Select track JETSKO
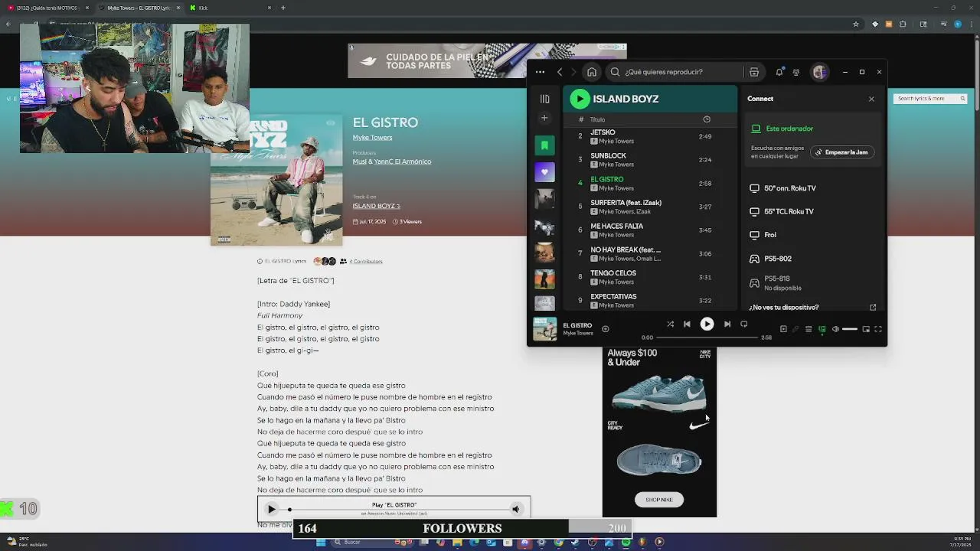This screenshot has width=980, height=551. (649, 136)
